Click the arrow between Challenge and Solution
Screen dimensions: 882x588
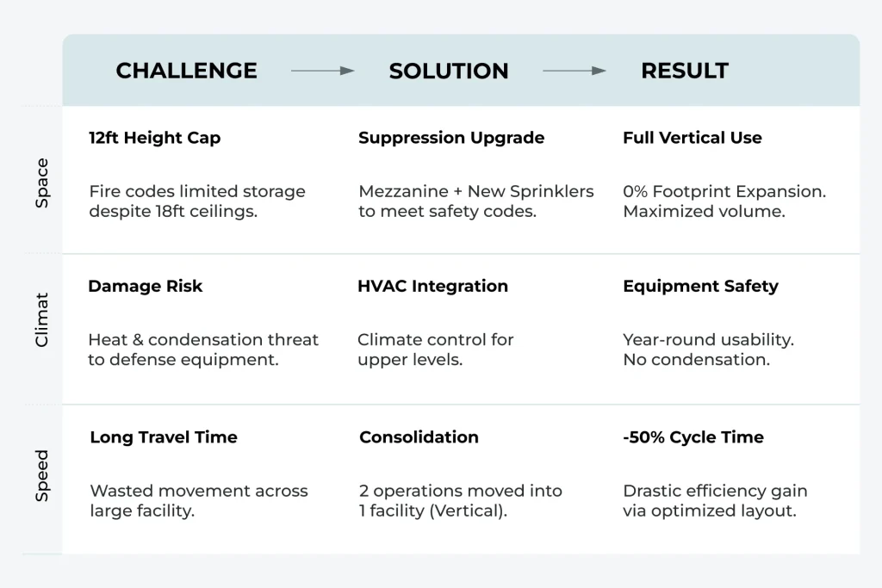(322, 71)
